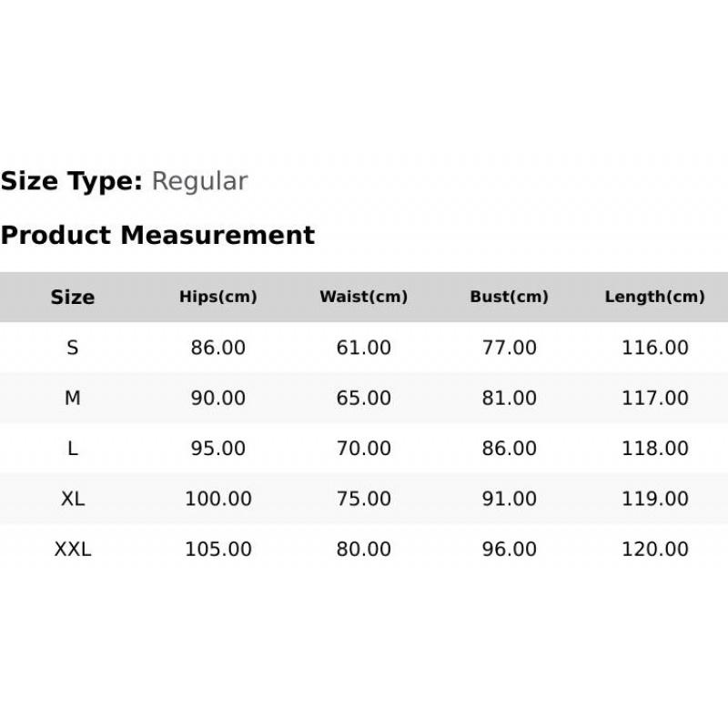The image size is (728, 728).
Task: Click the Size column header
Action: 73,298
